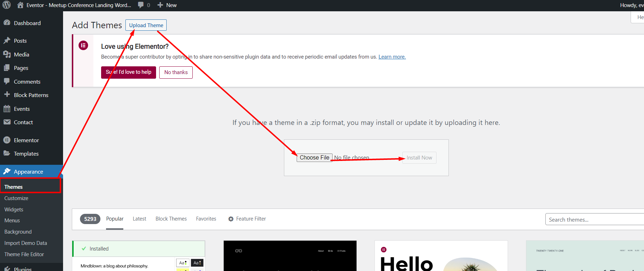Click the Events calendar icon
Viewport: 644px width, 271px height.
[7, 109]
